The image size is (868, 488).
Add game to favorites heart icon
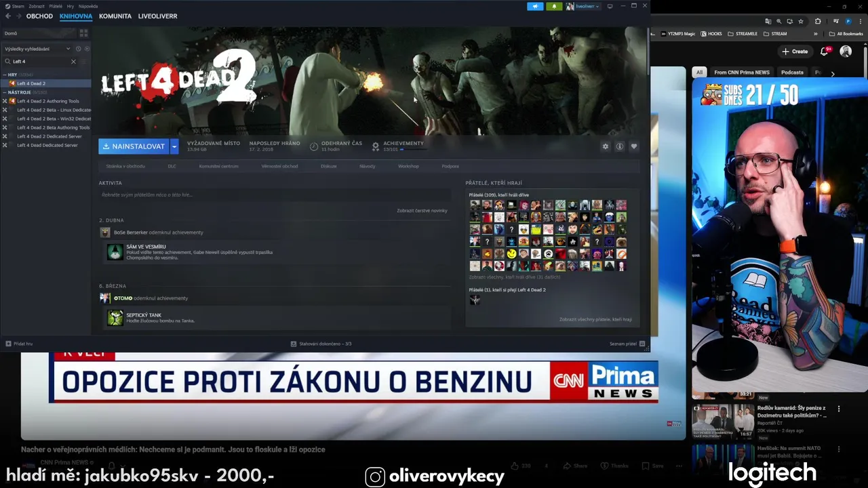point(634,146)
